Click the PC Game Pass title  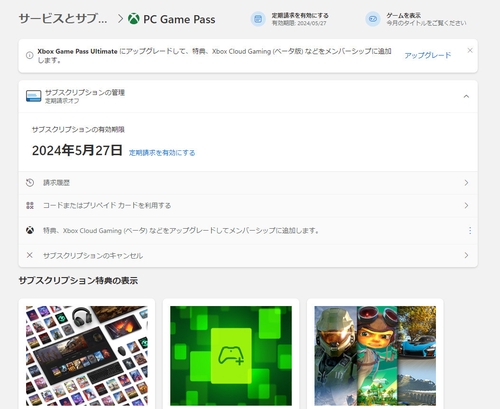pyautogui.click(x=179, y=19)
